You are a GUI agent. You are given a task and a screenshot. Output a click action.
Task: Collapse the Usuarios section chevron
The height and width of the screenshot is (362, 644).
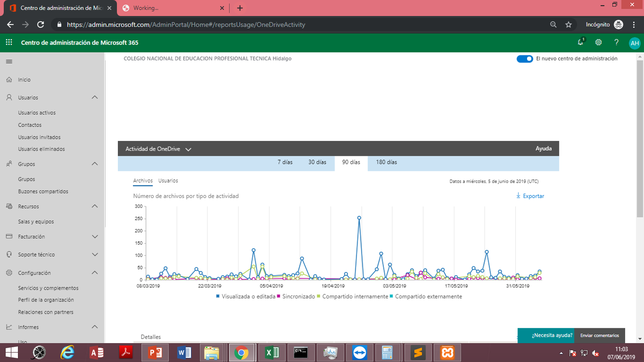[x=95, y=97]
